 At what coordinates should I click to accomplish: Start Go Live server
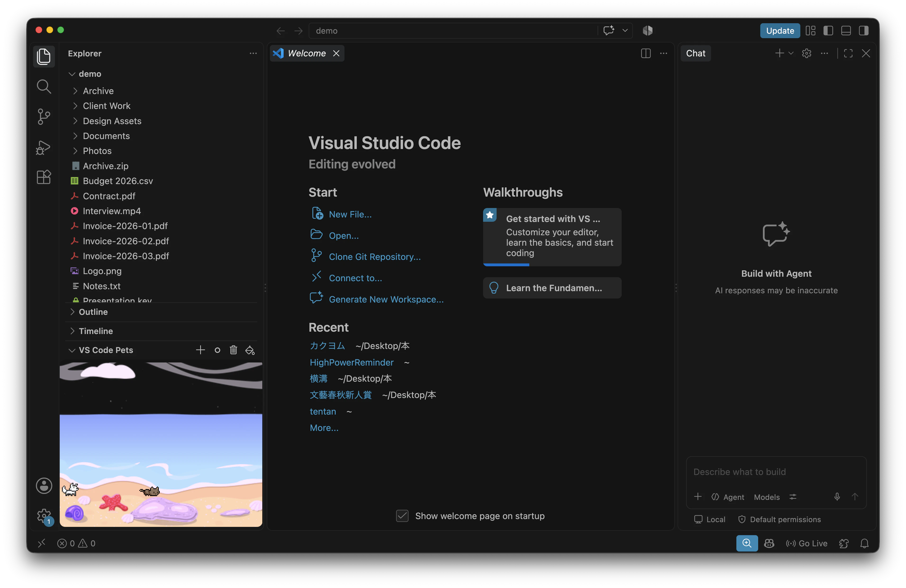coord(807,543)
